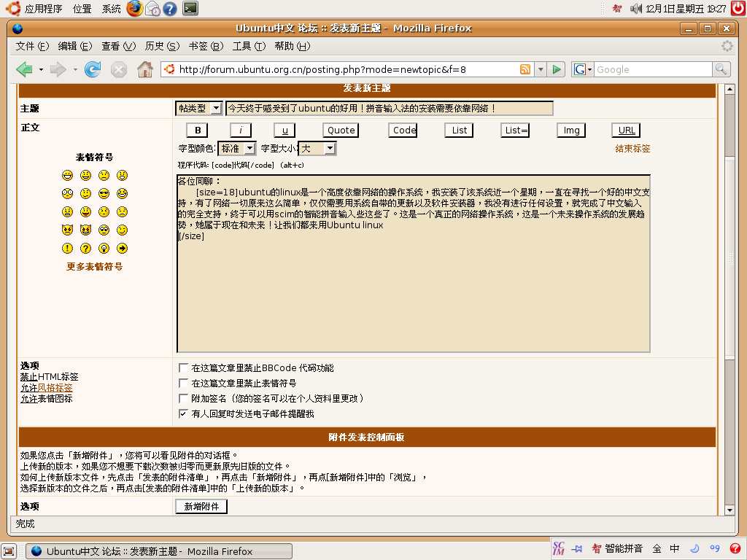Image resolution: width=747 pixels, height=560 pixels.
Task: Click the search magnifier icon
Action: 721,69
